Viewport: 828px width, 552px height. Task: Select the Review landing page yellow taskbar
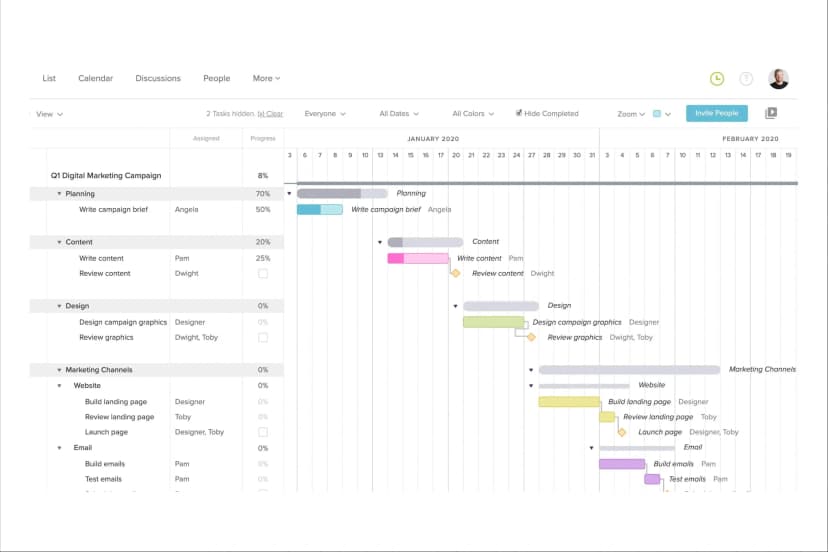pyautogui.click(x=607, y=417)
